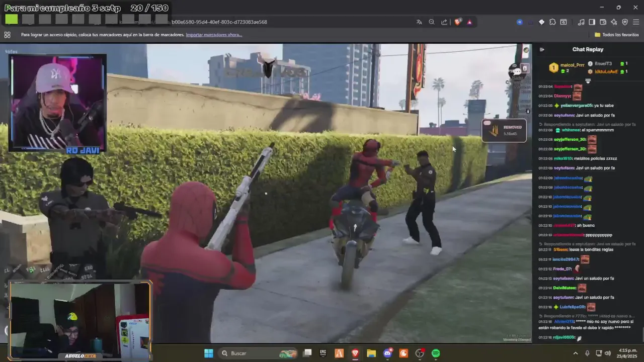
Task: Open the Extensions puzzle piece menu
Action: (x=552, y=22)
